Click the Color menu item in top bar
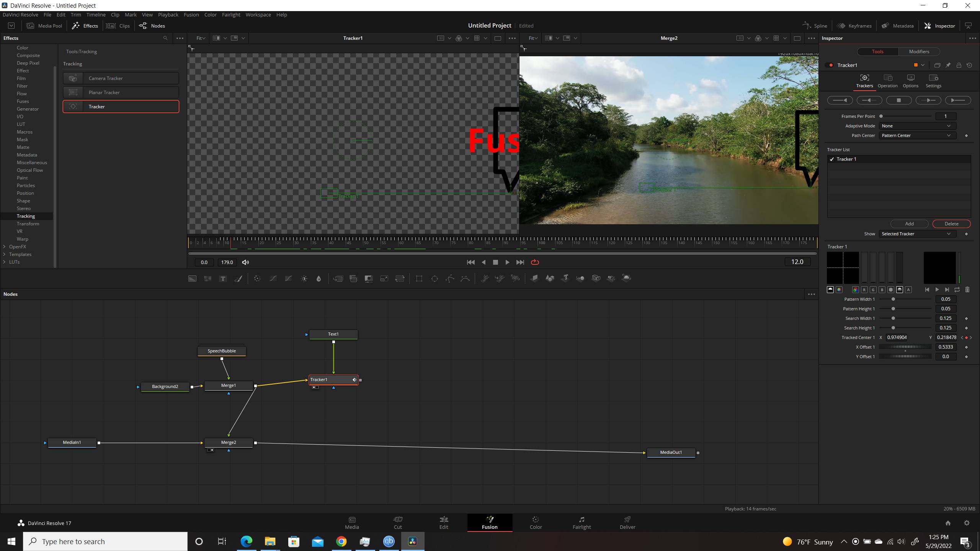 (x=210, y=15)
